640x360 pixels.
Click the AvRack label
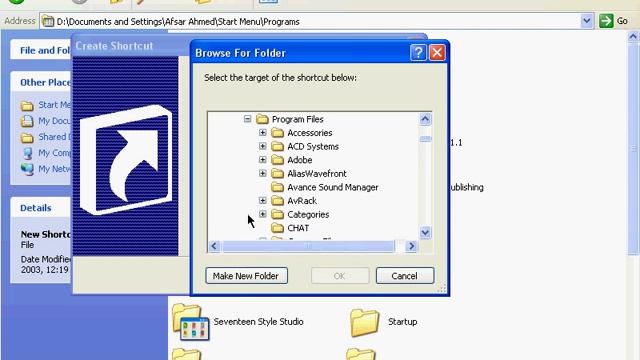302,201
